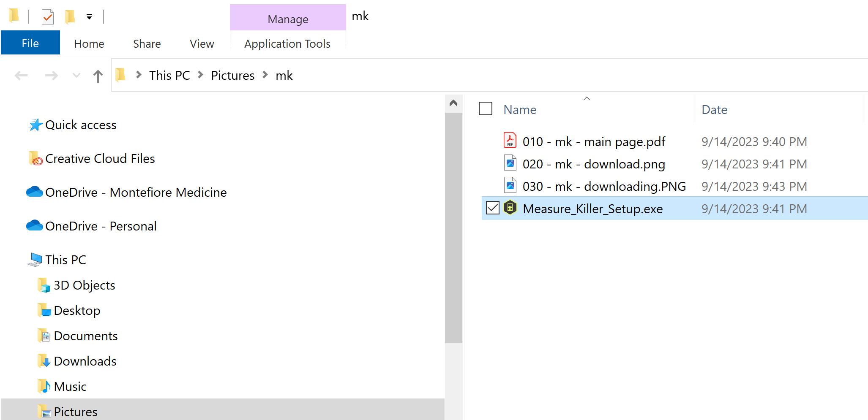Select the Measure_Killer_Setup.exe application icon
The width and height of the screenshot is (868, 420).
[x=510, y=208]
